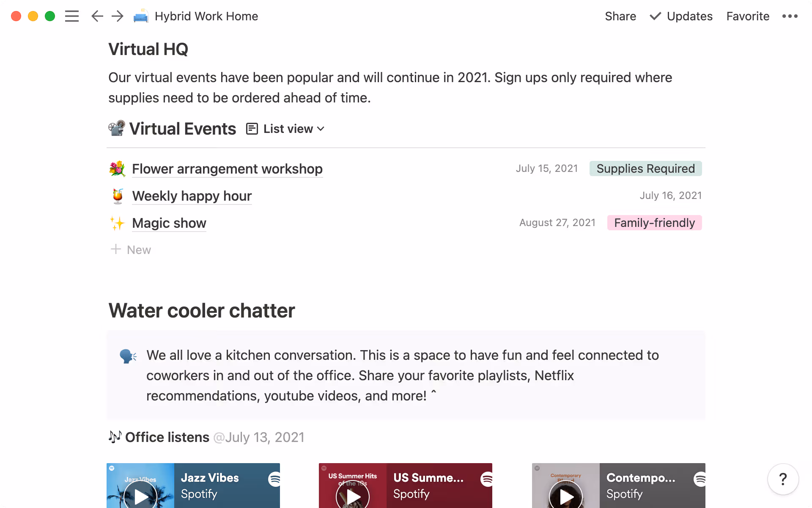This screenshot has width=812, height=508.
Task: Click the flower bouquet event icon
Action: tap(117, 169)
